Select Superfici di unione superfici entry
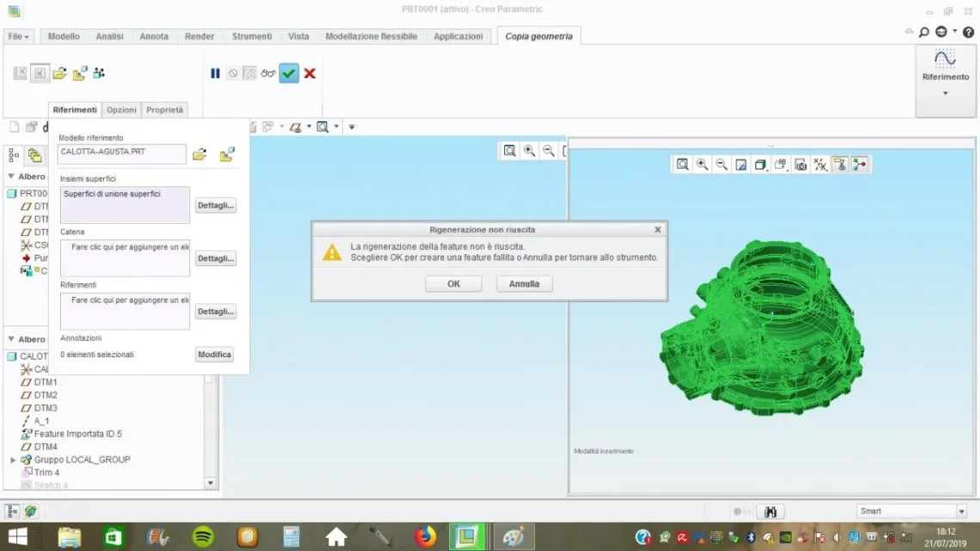Viewport: 980px width, 551px height. [112, 194]
